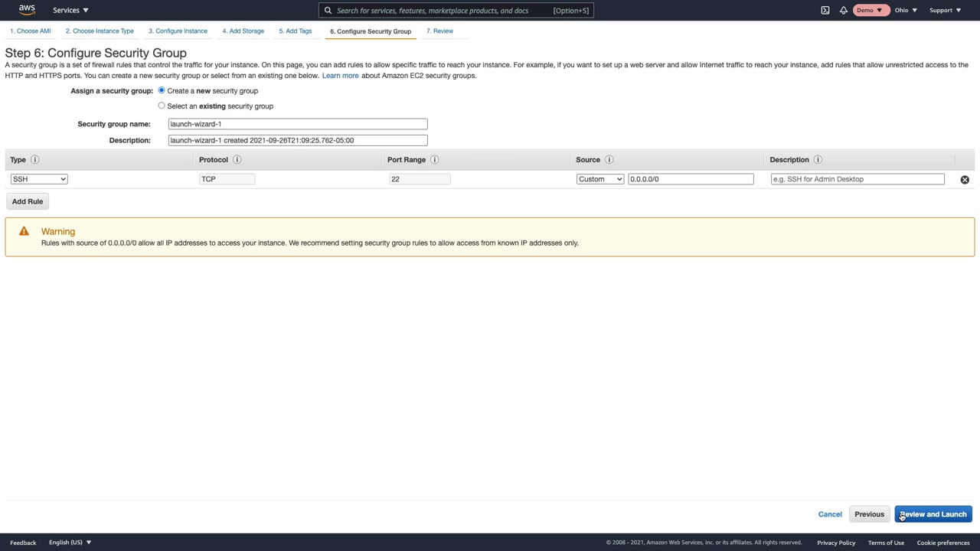Image resolution: width=980 pixels, height=551 pixels.
Task: Open CloudShell terminal icon in top bar
Action: [825, 10]
